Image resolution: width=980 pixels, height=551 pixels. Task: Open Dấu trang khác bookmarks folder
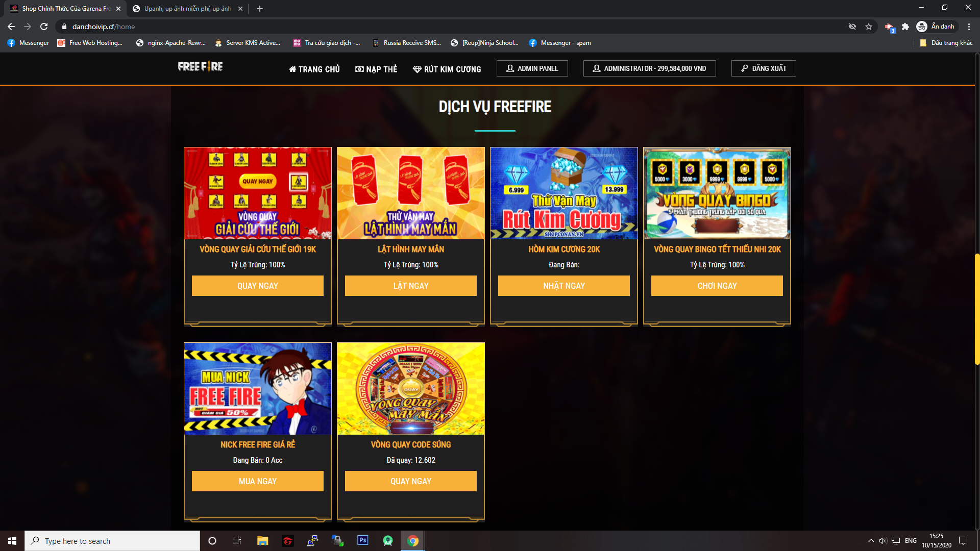[946, 43]
